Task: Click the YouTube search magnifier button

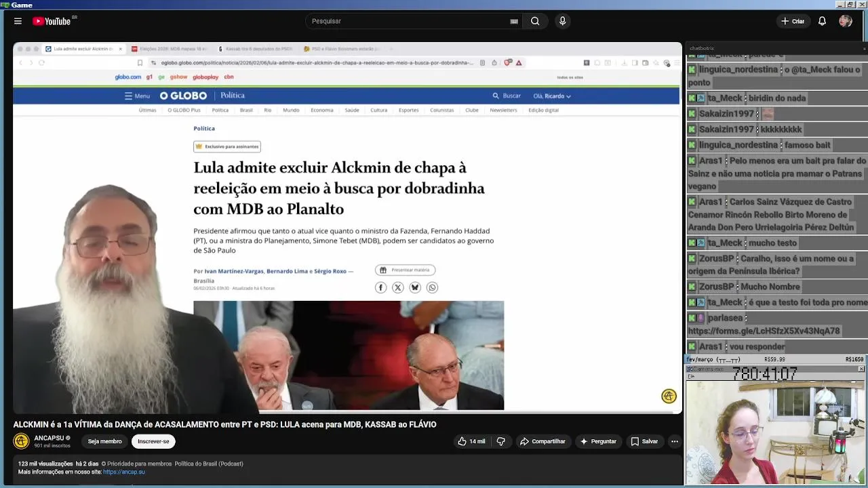Action: (x=535, y=21)
